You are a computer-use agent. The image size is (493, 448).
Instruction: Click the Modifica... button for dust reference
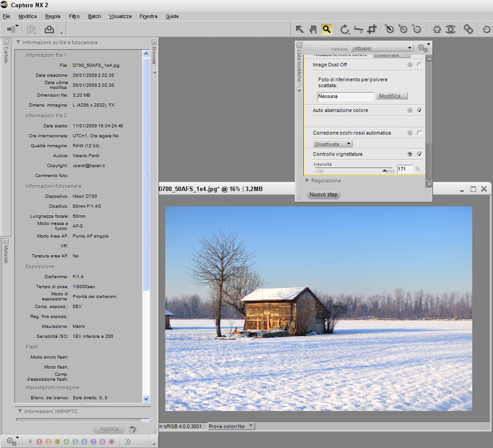(392, 96)
